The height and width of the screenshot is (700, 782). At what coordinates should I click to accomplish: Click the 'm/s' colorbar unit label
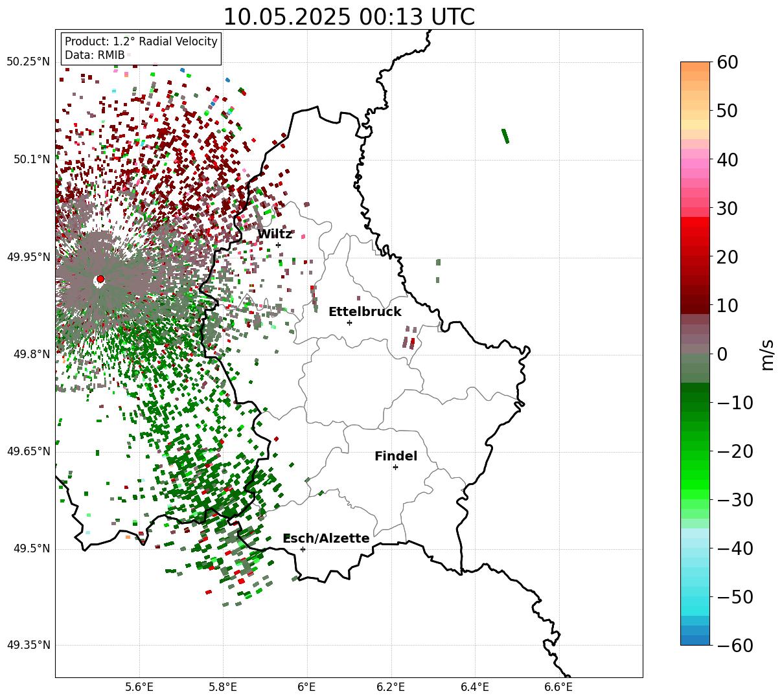[768, 354]
